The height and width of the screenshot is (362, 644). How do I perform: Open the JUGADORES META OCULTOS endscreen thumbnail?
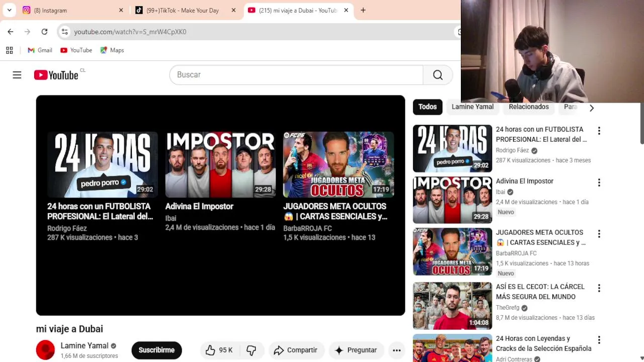coord(339,164)
